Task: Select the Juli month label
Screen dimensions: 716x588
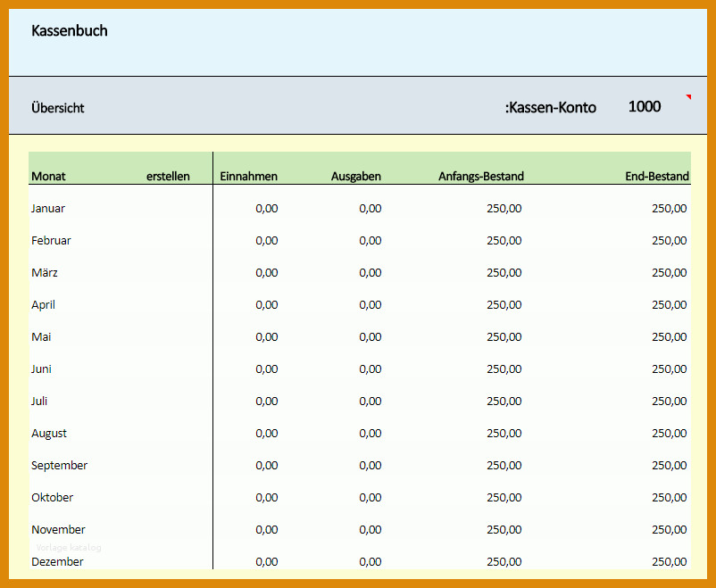Action: coord(39,402)
